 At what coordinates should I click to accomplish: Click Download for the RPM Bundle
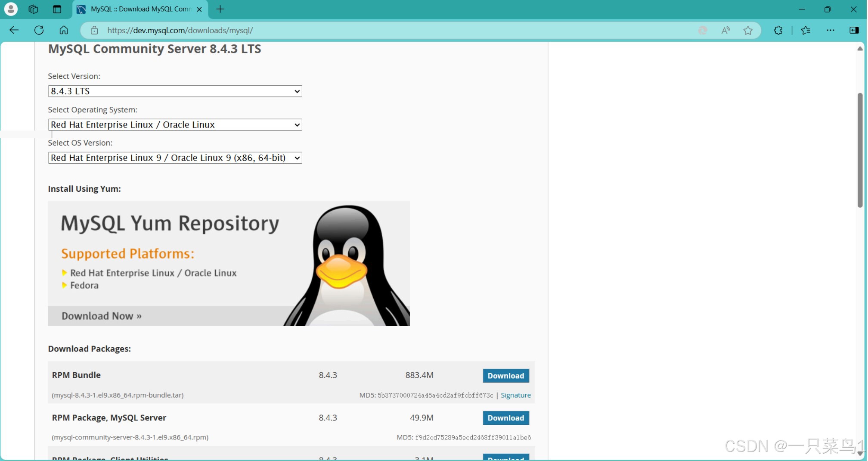click(505, 376)
